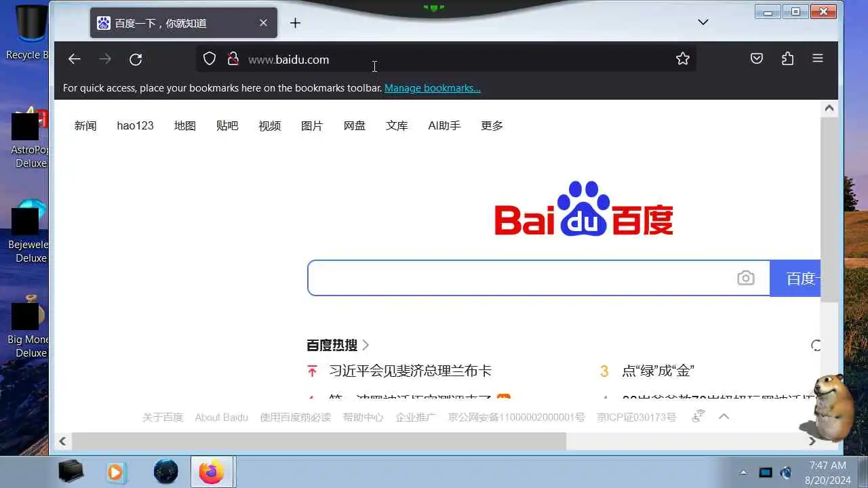This screenshot has width=868, height=488.
Task: Bookmark this page with the star icon
Action: click(683, 59)
